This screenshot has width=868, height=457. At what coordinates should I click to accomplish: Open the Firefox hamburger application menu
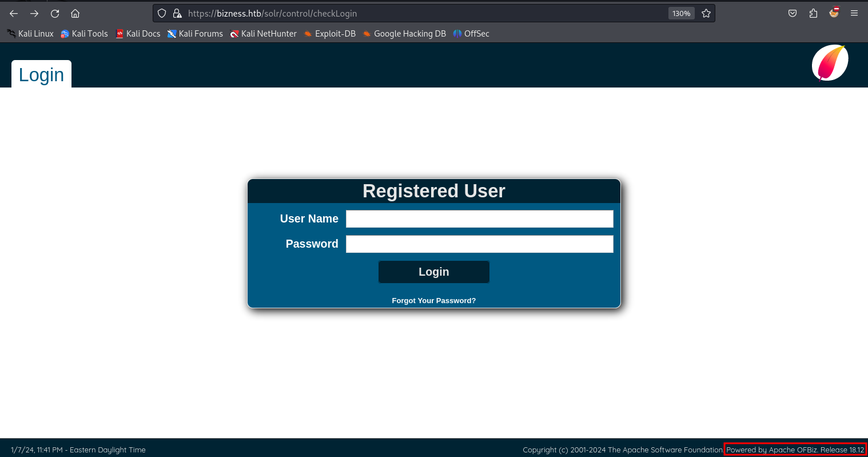point(854,13)
